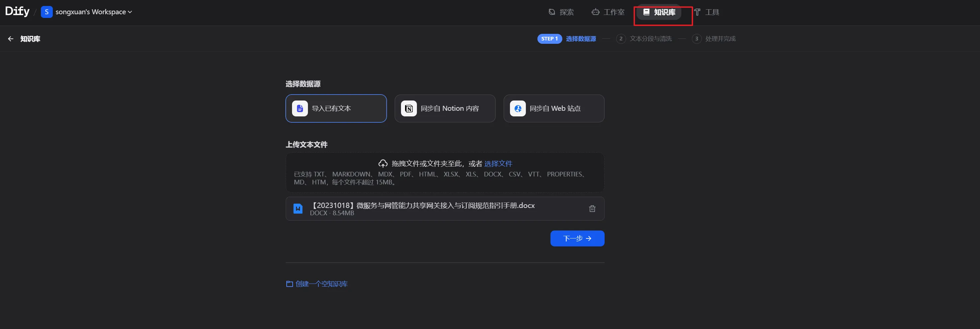Click the 选择文件 link
Screen dimensions: 980x329
pyautogui.click(x=498, y=164)
